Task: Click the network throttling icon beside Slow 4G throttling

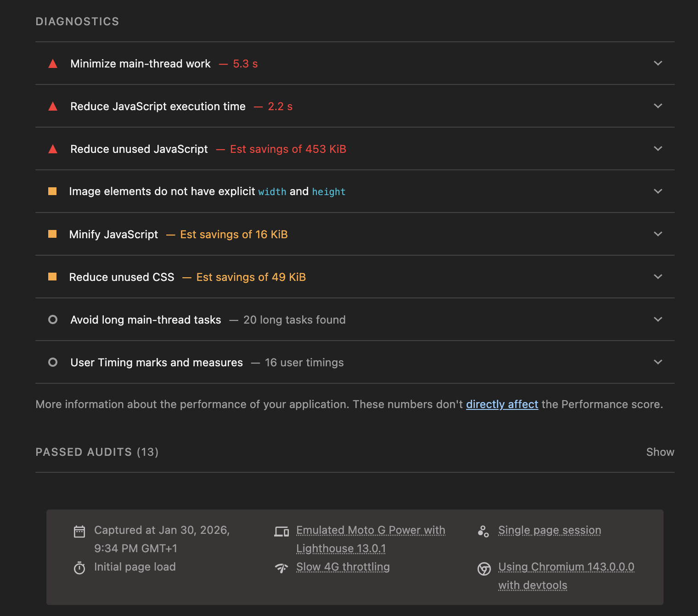Action: click(x=281, y=568)
